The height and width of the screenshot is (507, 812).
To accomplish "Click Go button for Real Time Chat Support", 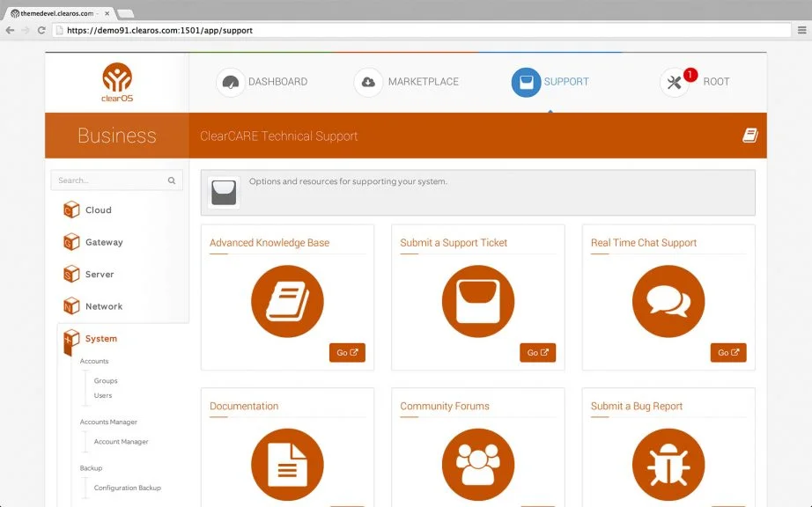I will point(728,352).
